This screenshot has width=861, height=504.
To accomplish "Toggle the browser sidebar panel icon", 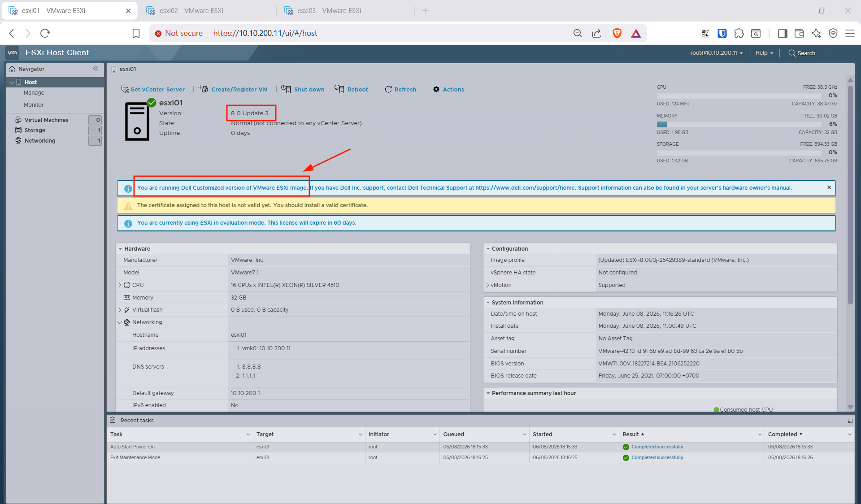I will click(783, 33).
